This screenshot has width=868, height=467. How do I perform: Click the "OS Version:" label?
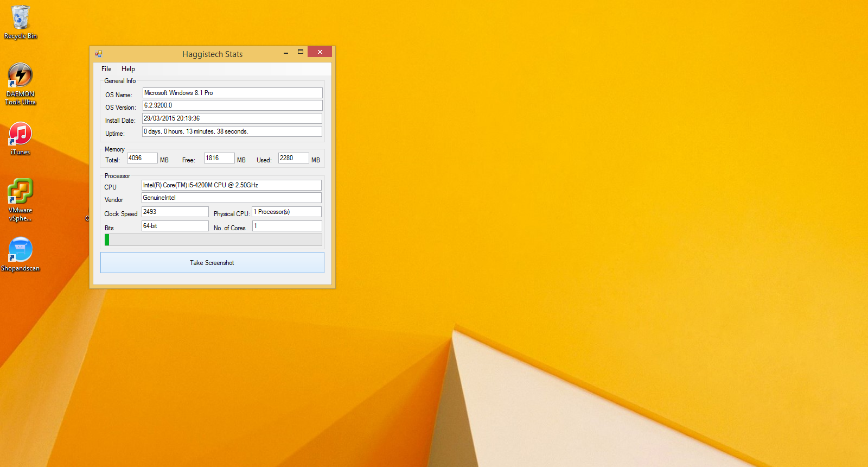pyautogui.click(x=120, y=108)
